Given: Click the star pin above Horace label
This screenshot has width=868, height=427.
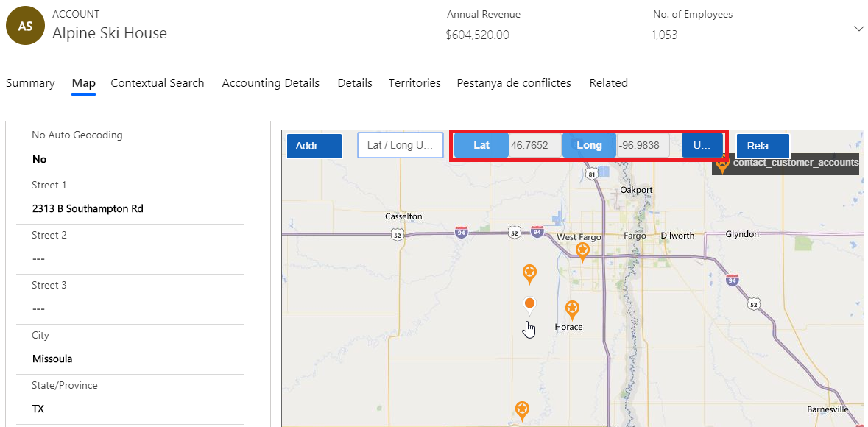Looking at the screenshot, I should 572,310.
